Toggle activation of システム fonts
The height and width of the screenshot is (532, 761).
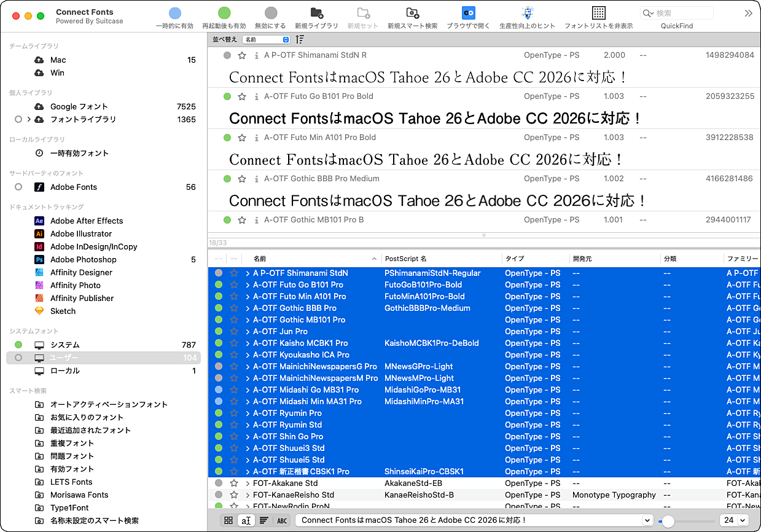(x=18, y=345)
